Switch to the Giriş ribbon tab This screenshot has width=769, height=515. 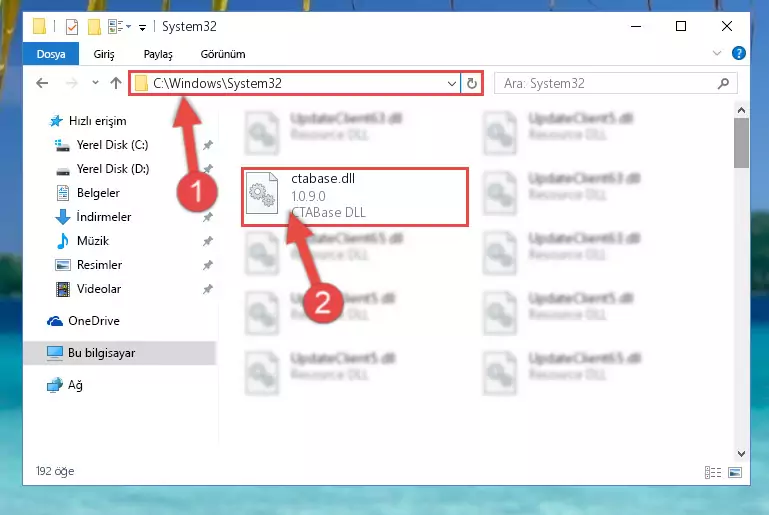pyautogui.click(x=103, y=54)
